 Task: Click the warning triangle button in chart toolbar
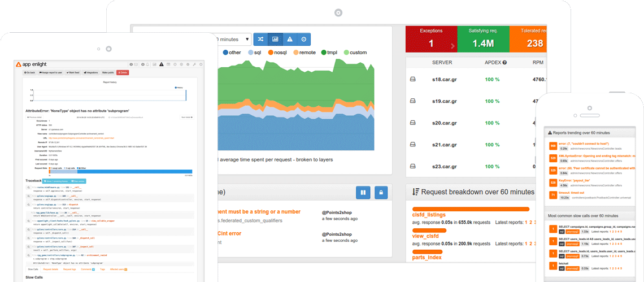pyautogui.click(x=290, y=39)
